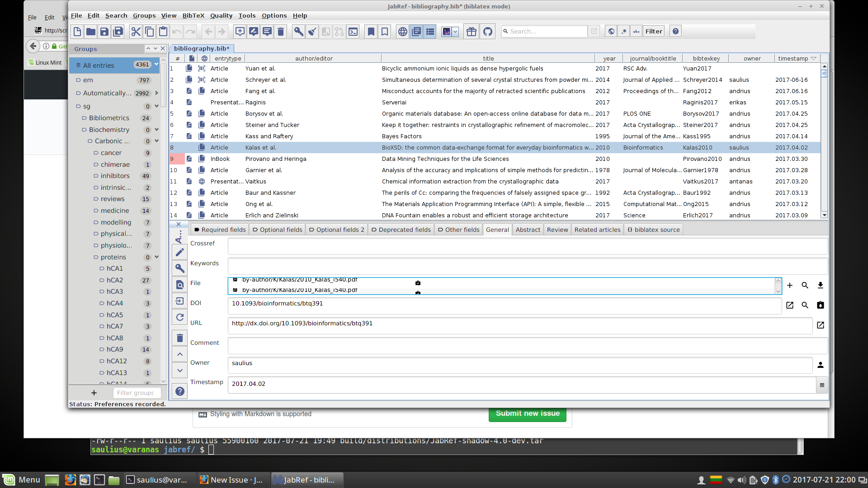Open the URL in browser via external link icon
The height and width of the screenshot is (488, 868).
coord(820,325)
